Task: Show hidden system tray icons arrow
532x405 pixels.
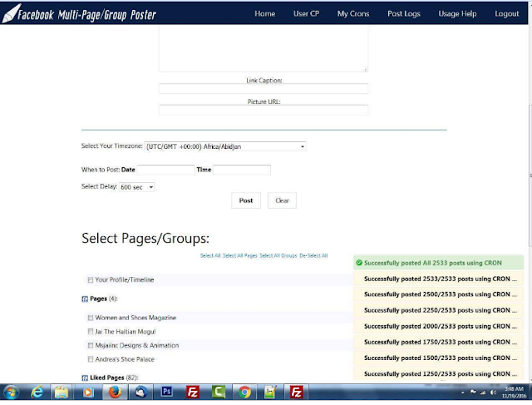Action: coord(463,393)
